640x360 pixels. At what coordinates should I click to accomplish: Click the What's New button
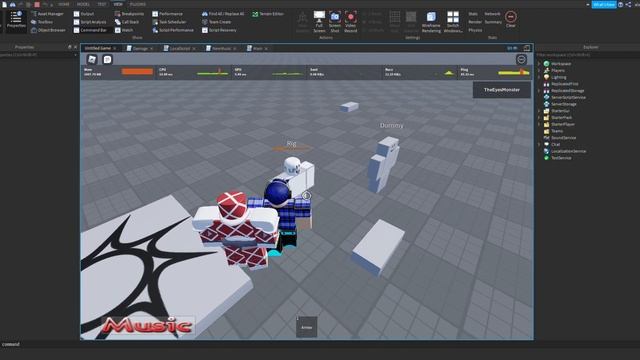click(x=604, y=4)
